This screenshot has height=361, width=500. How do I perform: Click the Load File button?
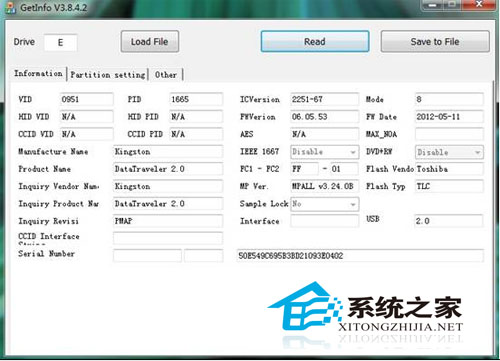150,42
